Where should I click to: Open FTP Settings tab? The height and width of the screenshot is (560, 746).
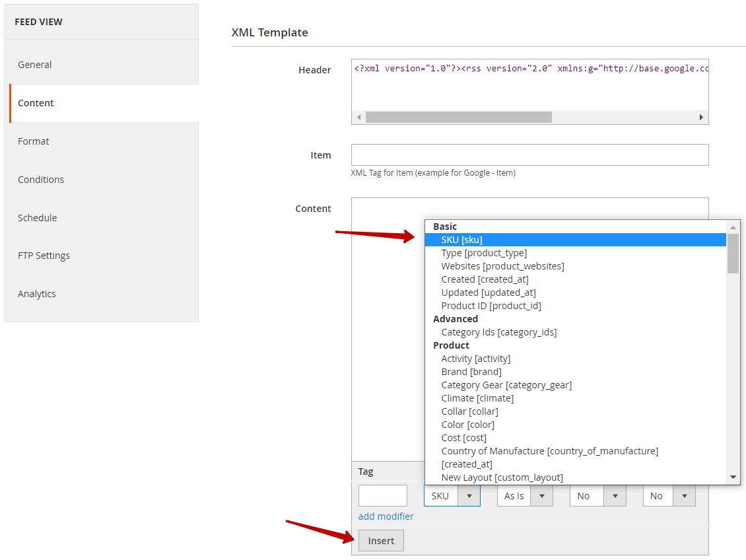(x=102, y=256)
